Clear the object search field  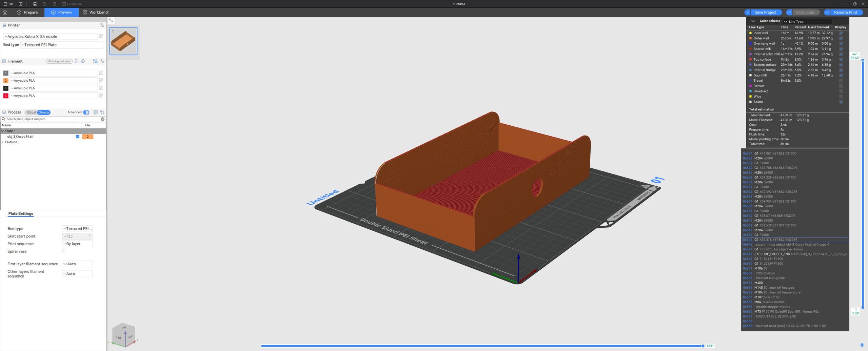[x=102, y=119]
